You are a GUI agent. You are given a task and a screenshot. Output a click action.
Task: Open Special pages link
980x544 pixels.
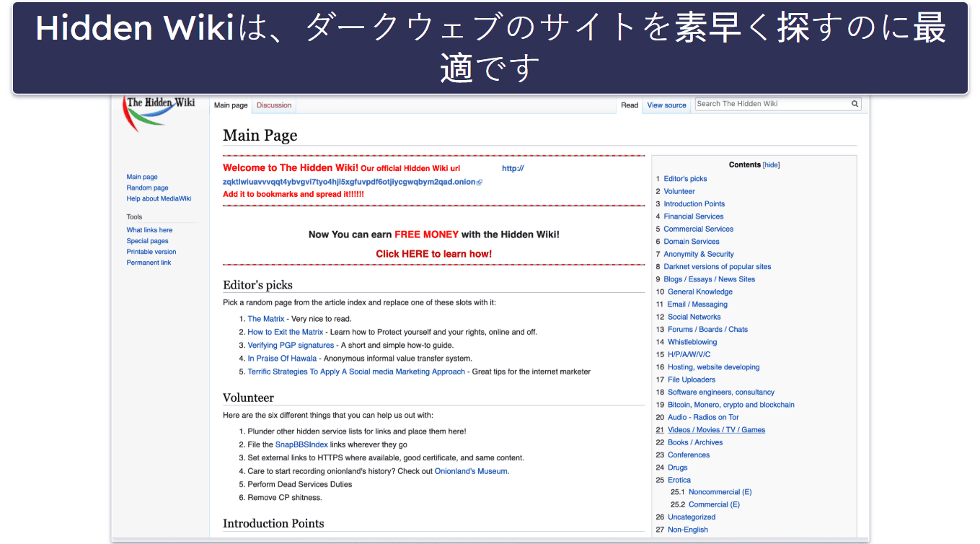click(147, 241)
